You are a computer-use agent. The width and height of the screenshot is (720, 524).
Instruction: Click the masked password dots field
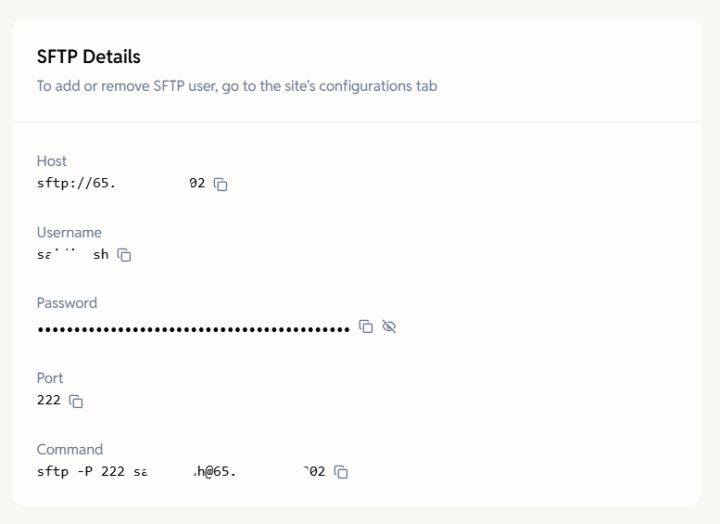coord(192,327)
